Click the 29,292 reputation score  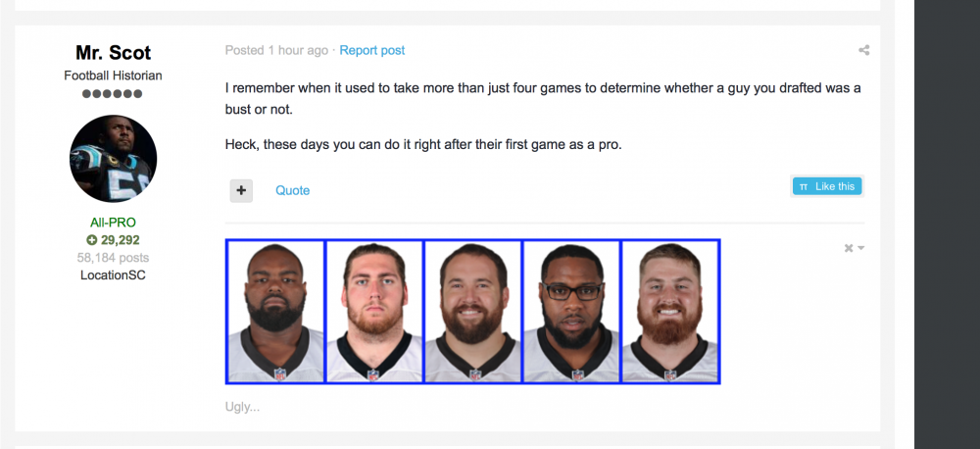[121, 240]
